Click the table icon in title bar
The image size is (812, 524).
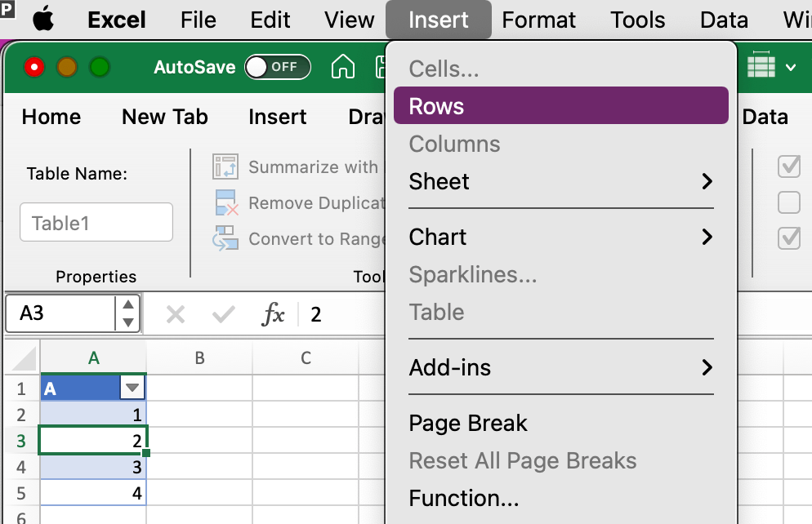point(761,66)
